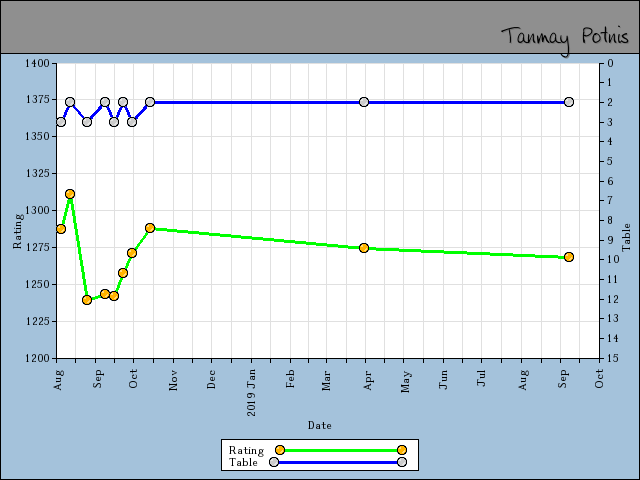Click the first rating point in early August
The height and width of the screenshot is (480, 640).
point(61,229)
